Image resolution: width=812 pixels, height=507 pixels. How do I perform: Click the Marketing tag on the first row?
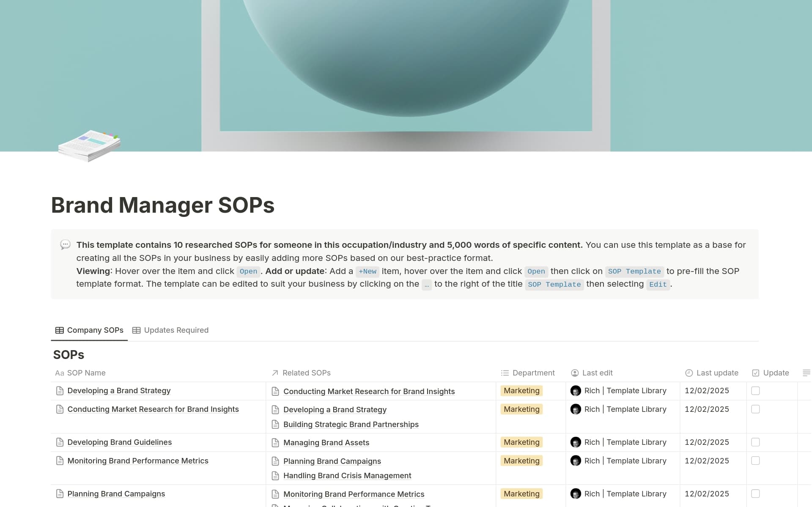tap(521, 391)
